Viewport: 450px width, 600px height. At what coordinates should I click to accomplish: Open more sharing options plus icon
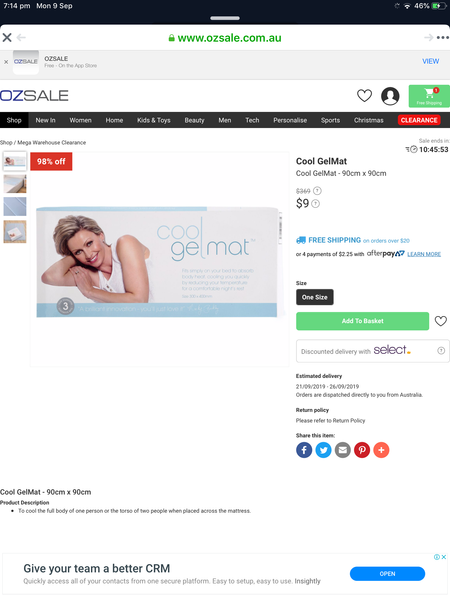381,450
